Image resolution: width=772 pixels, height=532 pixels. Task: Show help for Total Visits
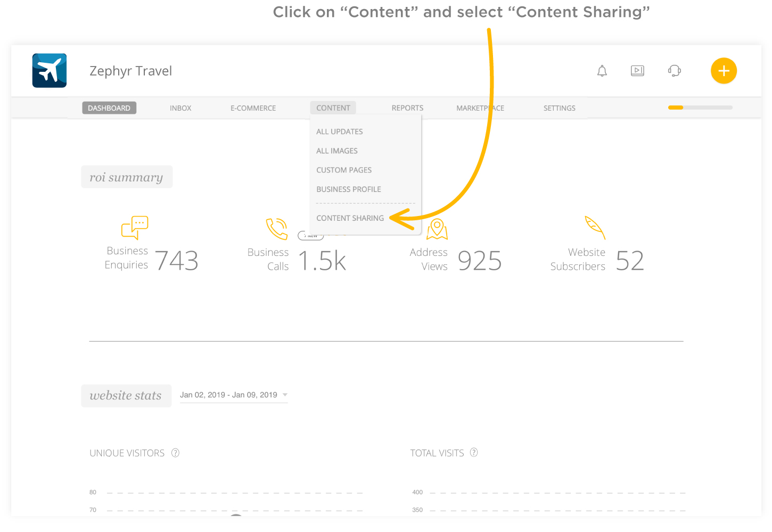(474, 452)
